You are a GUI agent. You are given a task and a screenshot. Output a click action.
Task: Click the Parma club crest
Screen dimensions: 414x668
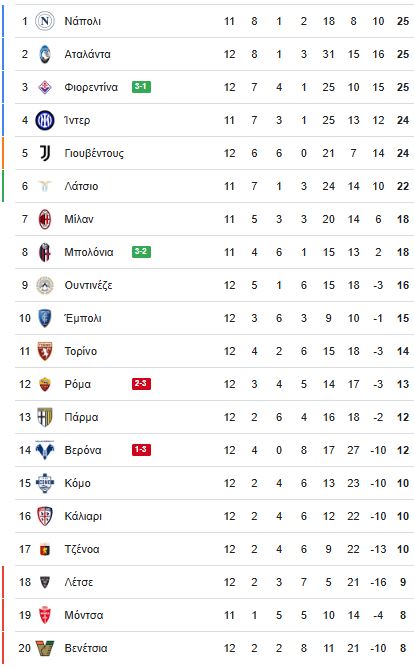[x=45, y=417]
